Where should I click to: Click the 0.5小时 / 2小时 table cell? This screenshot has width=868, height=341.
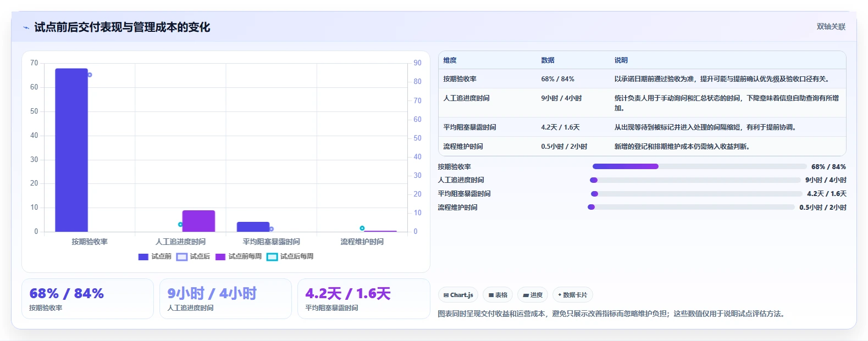pyautogui.click(x=564, y=147)
